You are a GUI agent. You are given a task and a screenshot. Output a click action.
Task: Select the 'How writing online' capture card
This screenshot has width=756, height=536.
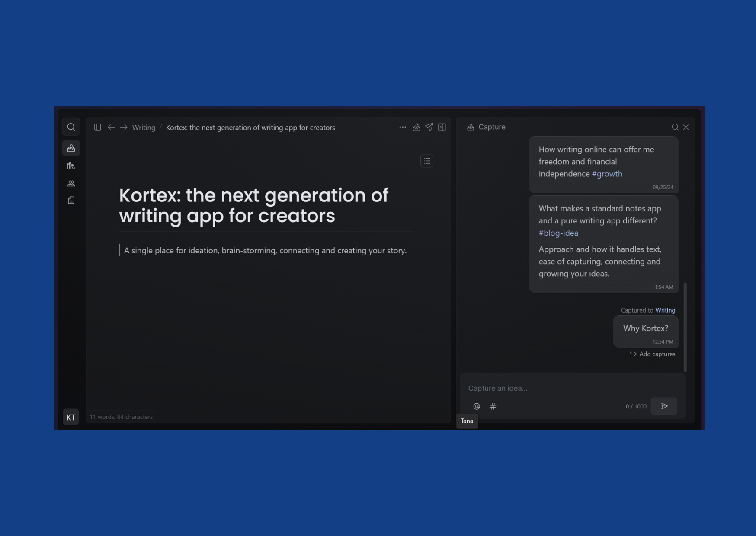pos(603,165)
